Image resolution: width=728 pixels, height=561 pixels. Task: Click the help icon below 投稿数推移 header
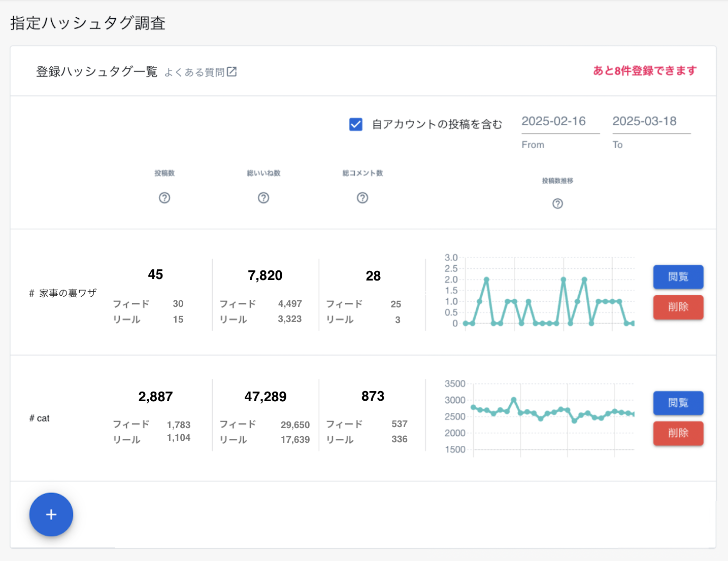557,203
